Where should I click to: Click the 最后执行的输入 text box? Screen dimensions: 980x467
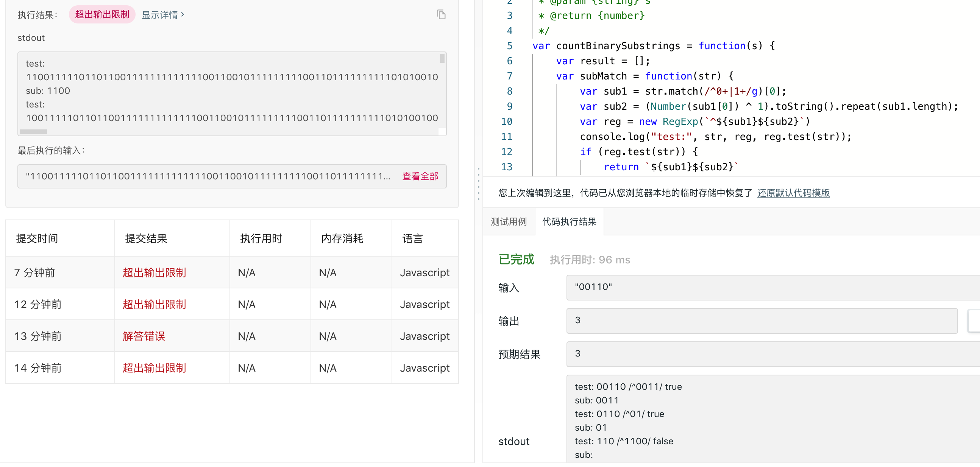click(232, 176)
